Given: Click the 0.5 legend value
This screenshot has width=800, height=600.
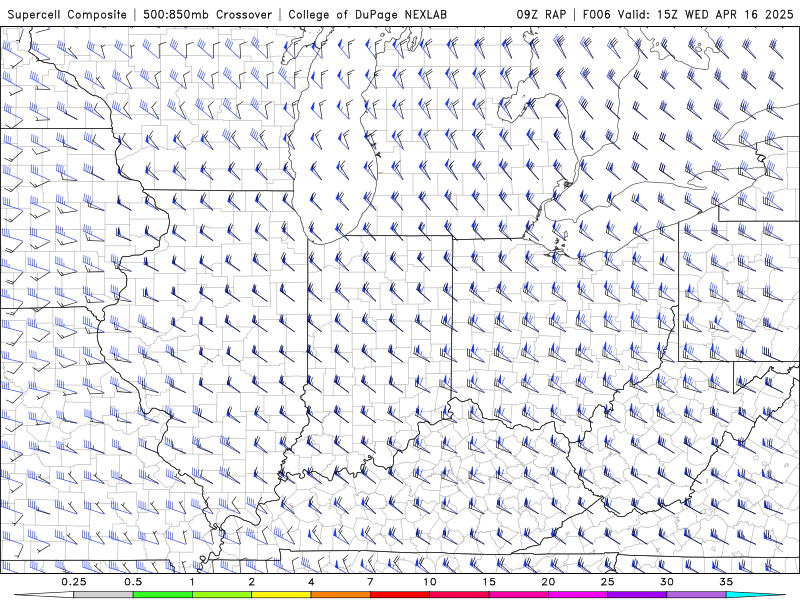Looking at the screenshot, I should click(x=133, y=582).
